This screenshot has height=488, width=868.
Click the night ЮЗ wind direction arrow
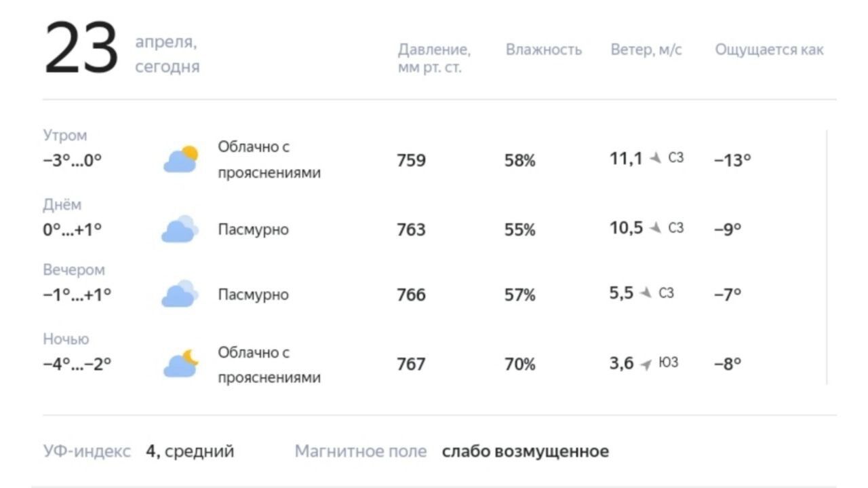click(646, 364)
